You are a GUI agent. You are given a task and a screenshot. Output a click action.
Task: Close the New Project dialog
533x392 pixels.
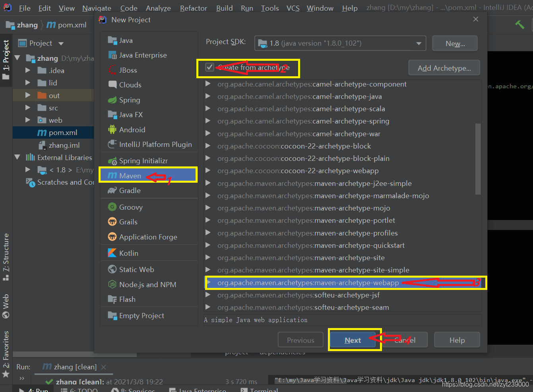[x=476, y=19]
